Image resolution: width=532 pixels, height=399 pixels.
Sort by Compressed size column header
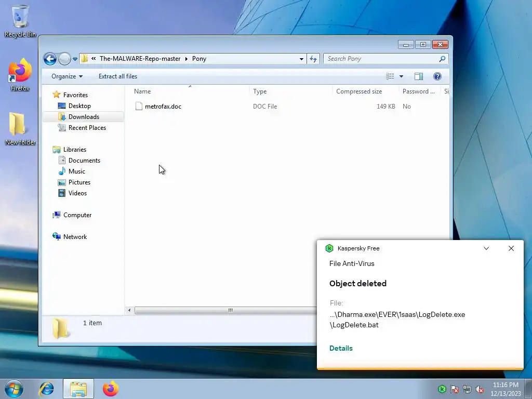[366, 91]
